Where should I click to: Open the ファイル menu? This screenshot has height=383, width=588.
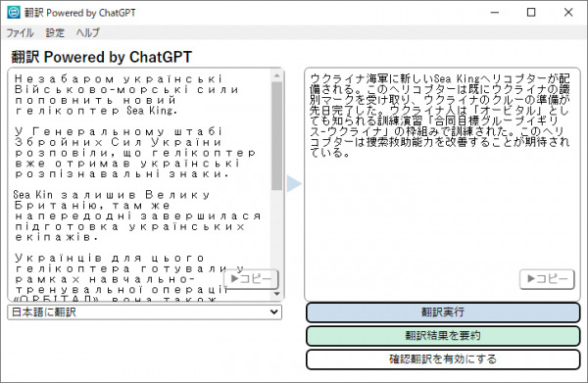point(20,33)
